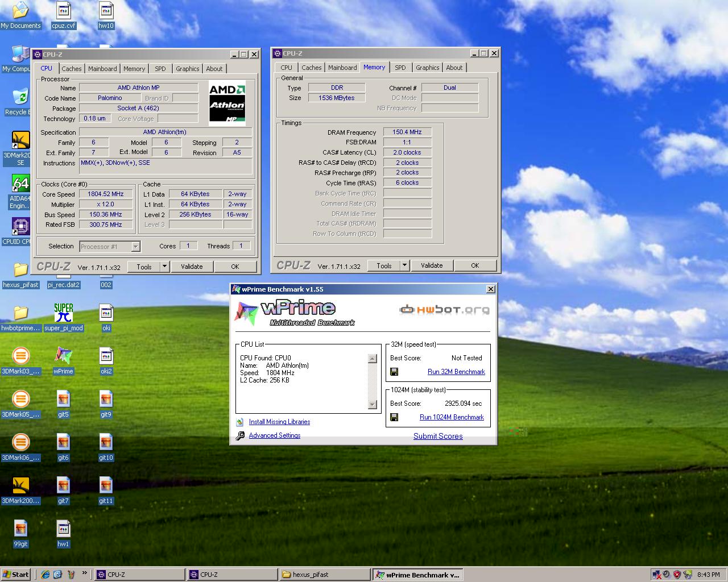Open the My Documents desktop icon
Image resolution: width=728 pixels, height=582 pixels.
click(20, 15)
